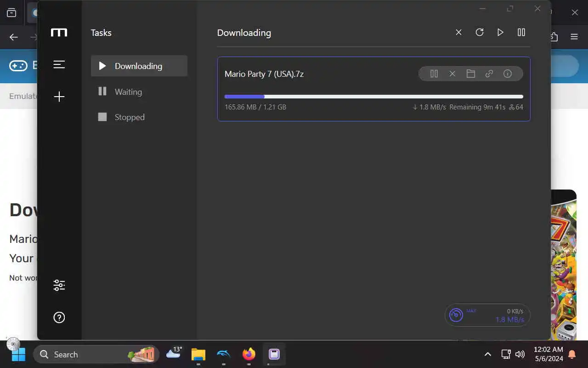Screen dimensions: 588x368
Task: Click the Motrix taskbar icon
Action: 274,354
